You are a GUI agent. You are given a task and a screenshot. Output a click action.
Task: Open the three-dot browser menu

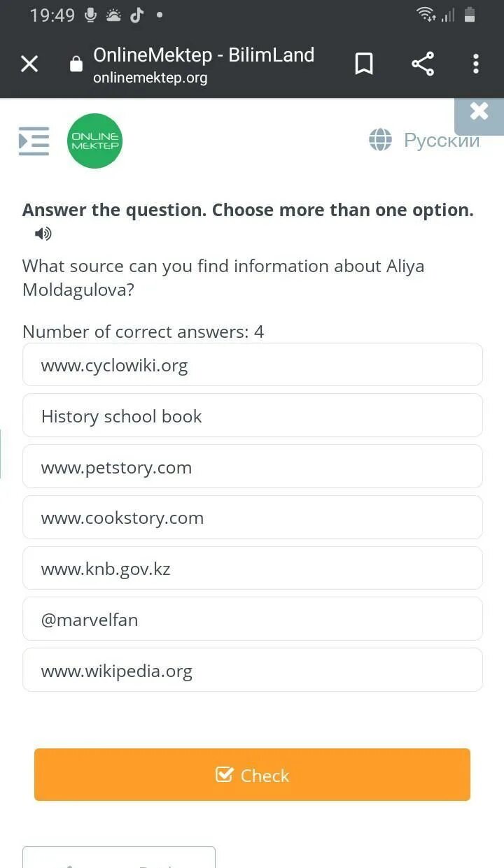(x=476, y=64)
